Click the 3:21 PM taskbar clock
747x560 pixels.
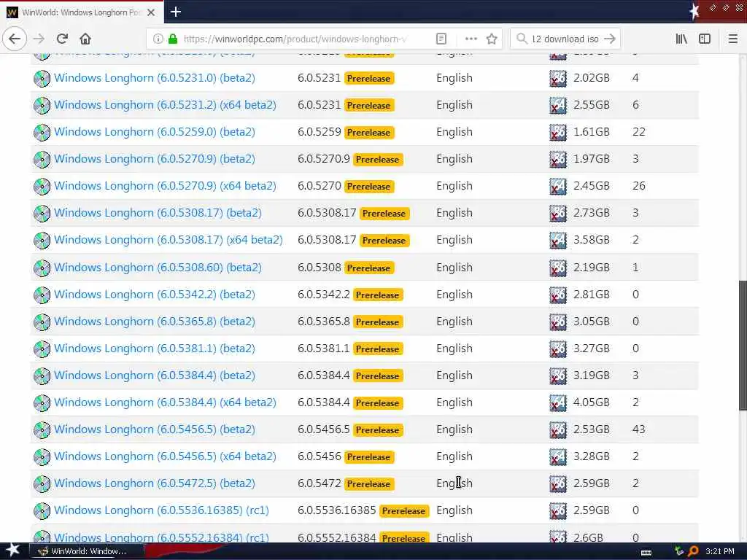(720, 551)
